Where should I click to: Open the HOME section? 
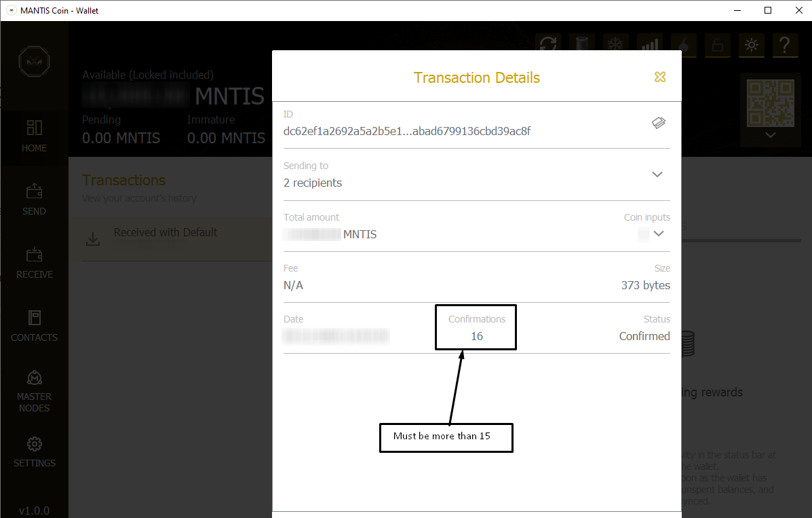pyautogui.click(x=34, y=136)
